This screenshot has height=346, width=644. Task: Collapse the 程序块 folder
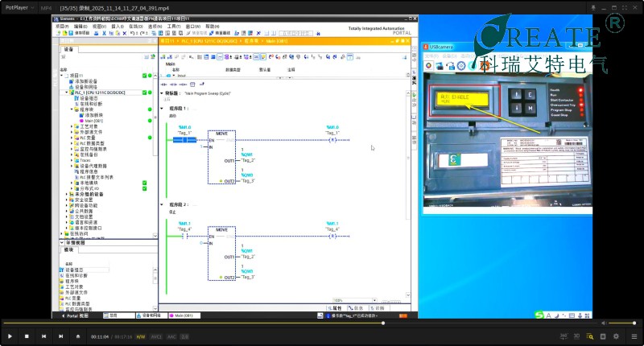72,109
